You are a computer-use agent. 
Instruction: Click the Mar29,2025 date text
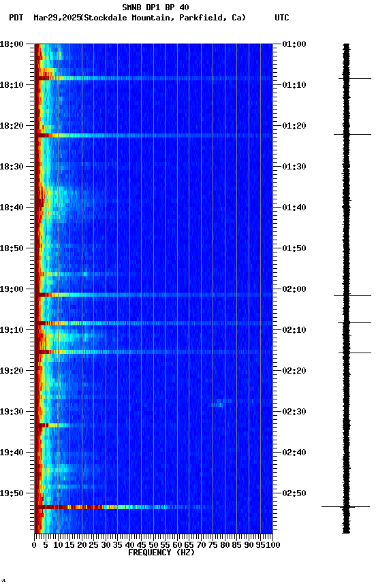pyautogui.click(x=57, y=18)
